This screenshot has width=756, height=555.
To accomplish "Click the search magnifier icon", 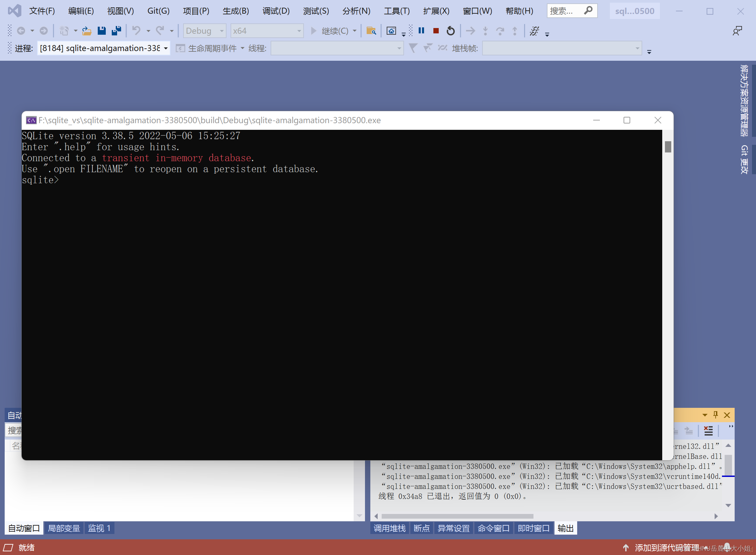I will pyautogui.click(x=588, y=10).
